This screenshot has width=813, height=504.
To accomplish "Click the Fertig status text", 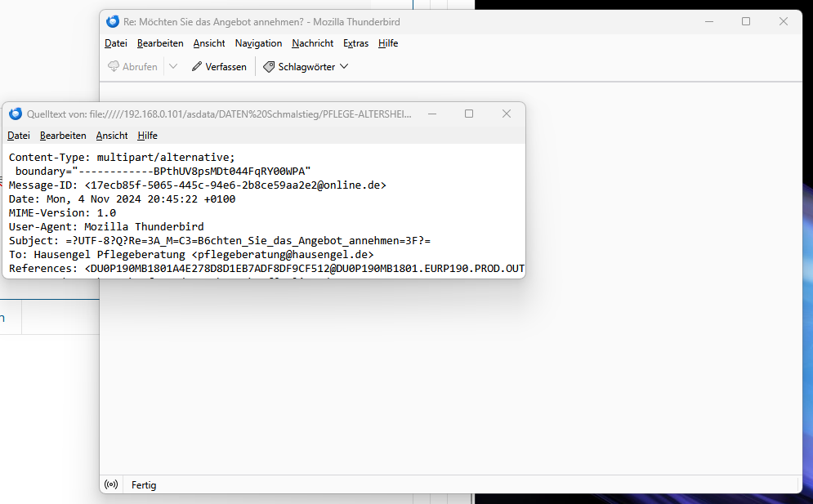I will pos(144,485).
